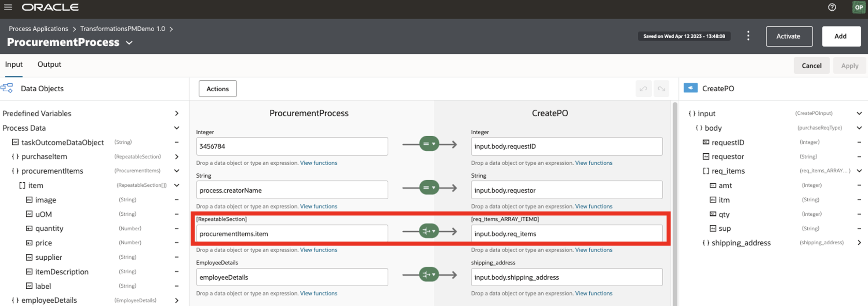Click the mapping area vertical scrollbar
The image size is (868, 306).
click(x=675, y=204)
